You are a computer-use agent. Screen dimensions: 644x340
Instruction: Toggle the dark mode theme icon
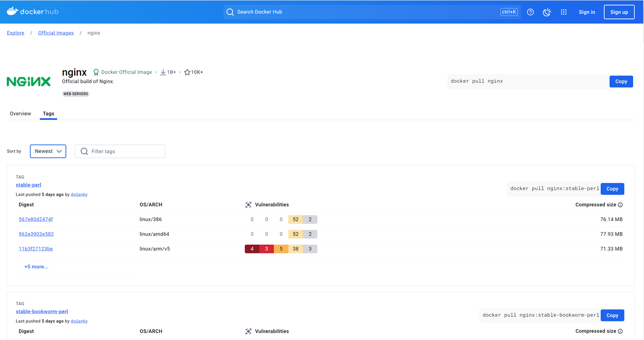547,12
